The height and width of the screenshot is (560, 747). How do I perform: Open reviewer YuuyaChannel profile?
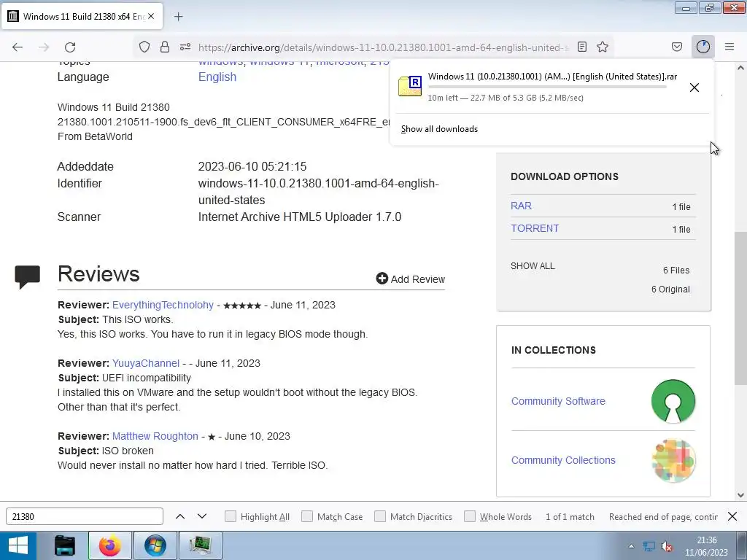click(146, 363)
